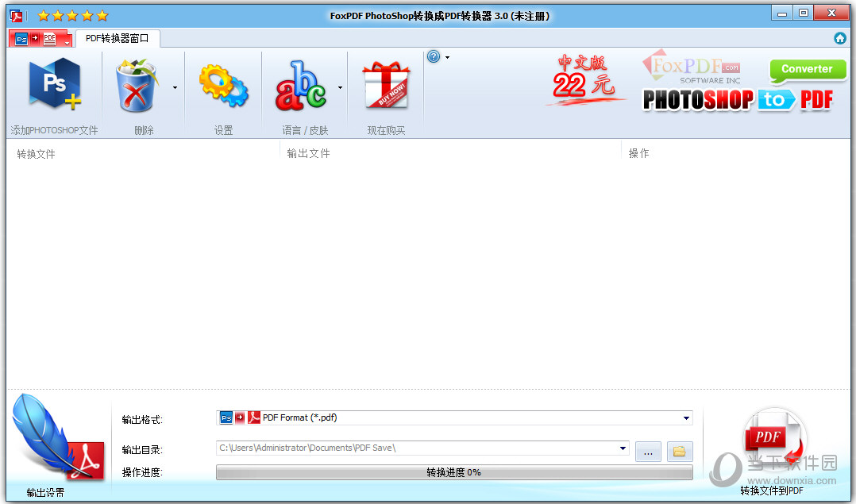This screenshot has height=504, width=856.
Task: Click the 操作进度 label
Action: point(142,472)
